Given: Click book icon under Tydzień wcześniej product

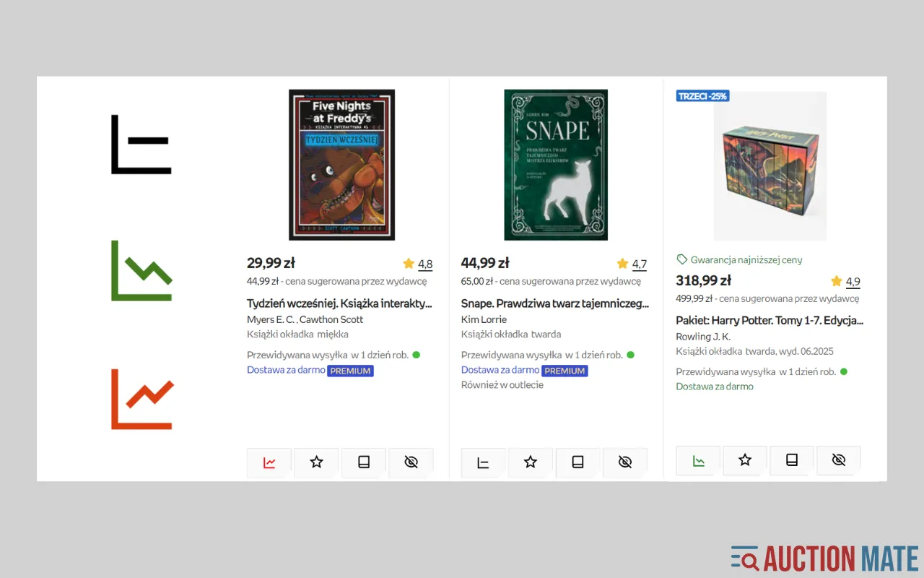Looking at the screenshot, I should [364, 462].
